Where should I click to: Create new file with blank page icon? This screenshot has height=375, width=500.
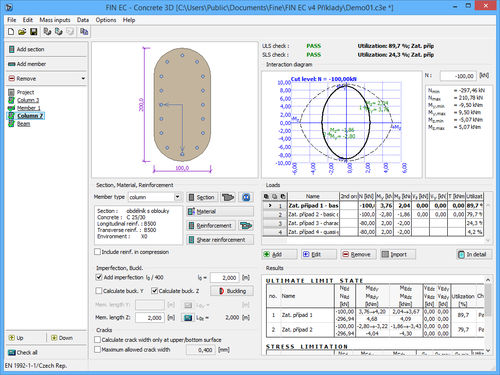11,32
